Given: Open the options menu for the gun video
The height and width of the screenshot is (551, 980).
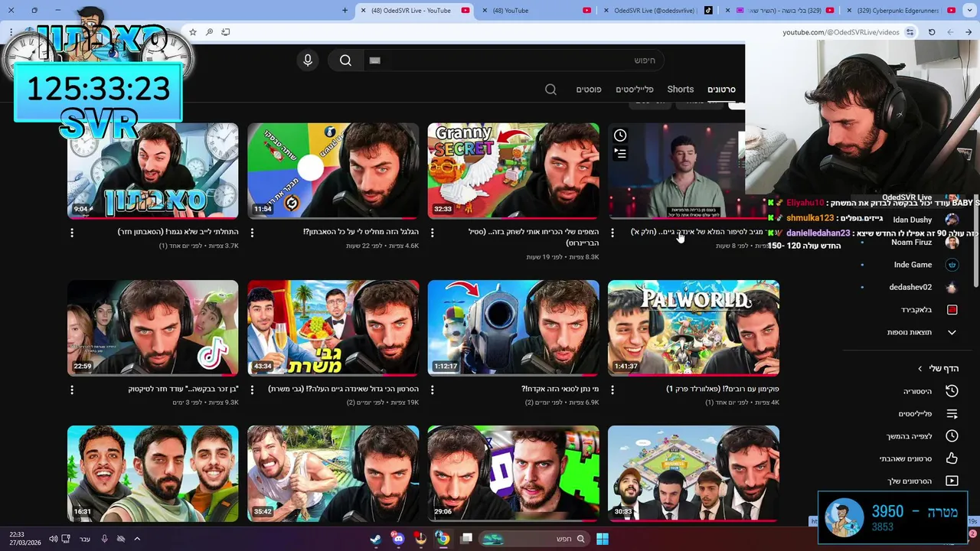Looking at the screenshot, I should point(432,390).
